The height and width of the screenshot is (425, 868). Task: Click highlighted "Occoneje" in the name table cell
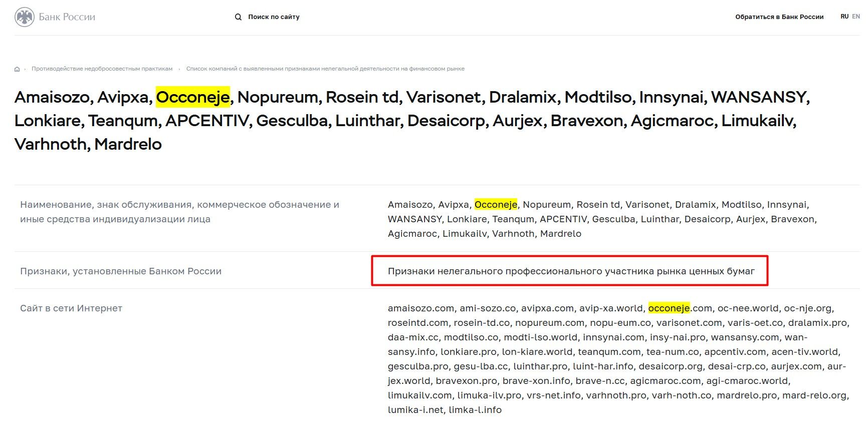pos(496,204)
